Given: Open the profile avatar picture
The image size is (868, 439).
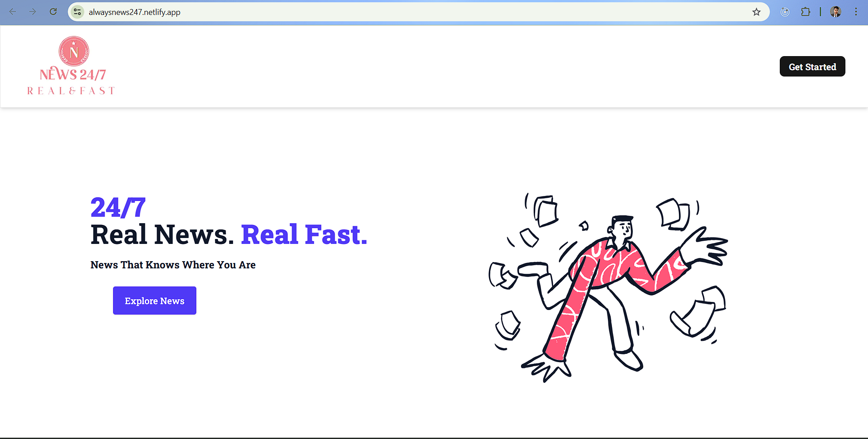Looking at the screenshot, I should click(836, 12).
